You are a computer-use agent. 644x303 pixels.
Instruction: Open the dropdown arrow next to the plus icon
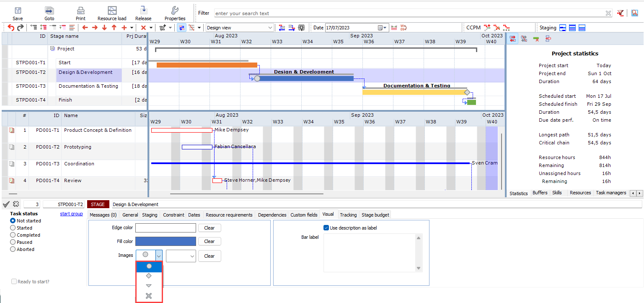click(132, 28)
